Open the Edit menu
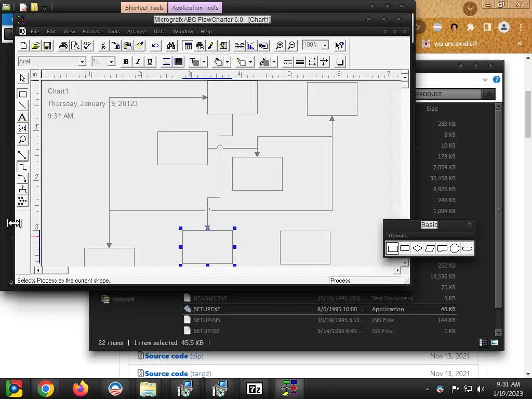Viewport: 532px width, 399px height. pyautogui.click(x=51, y=31)
